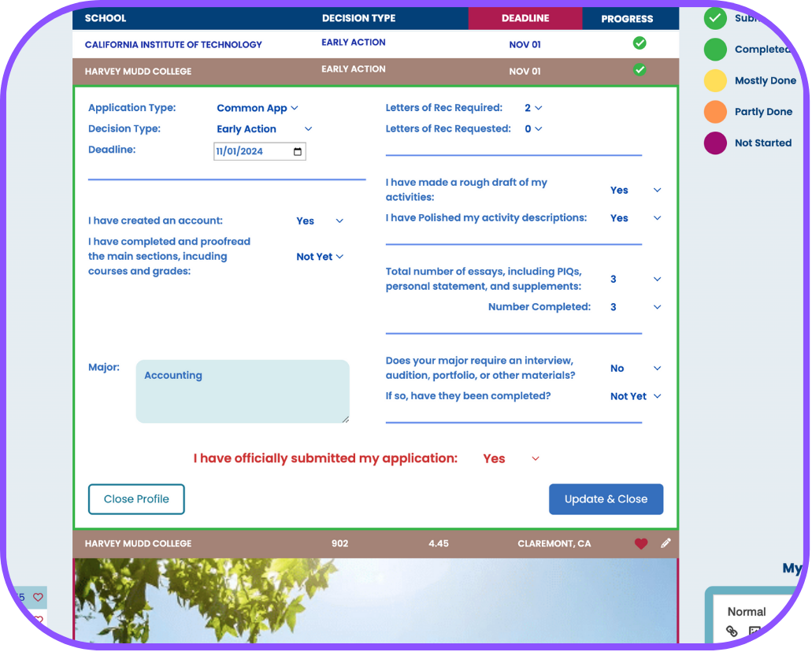Click the Close Profile button
The width and height of the screenshot is (812, 652).
coord(136,500)
